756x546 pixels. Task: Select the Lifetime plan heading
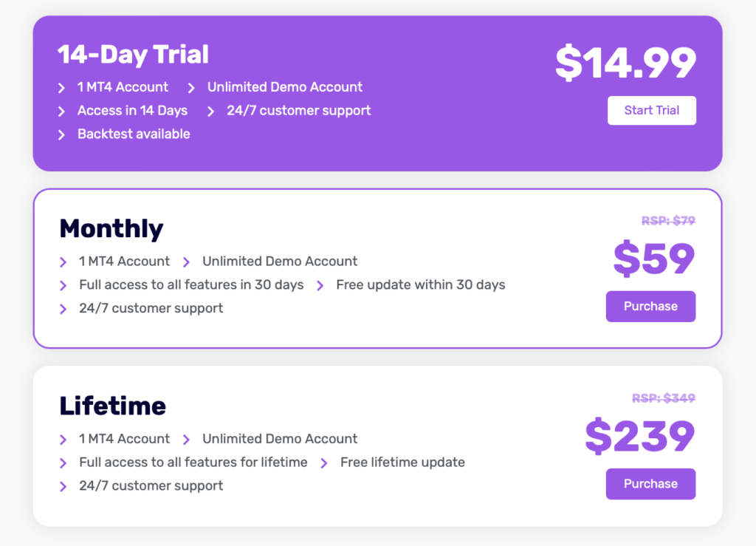click(113, 406)
